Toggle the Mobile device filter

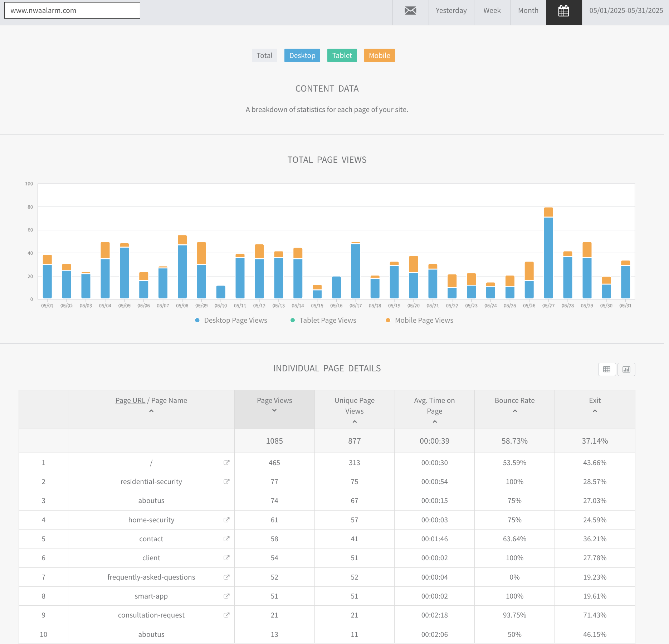click(379, 55)
